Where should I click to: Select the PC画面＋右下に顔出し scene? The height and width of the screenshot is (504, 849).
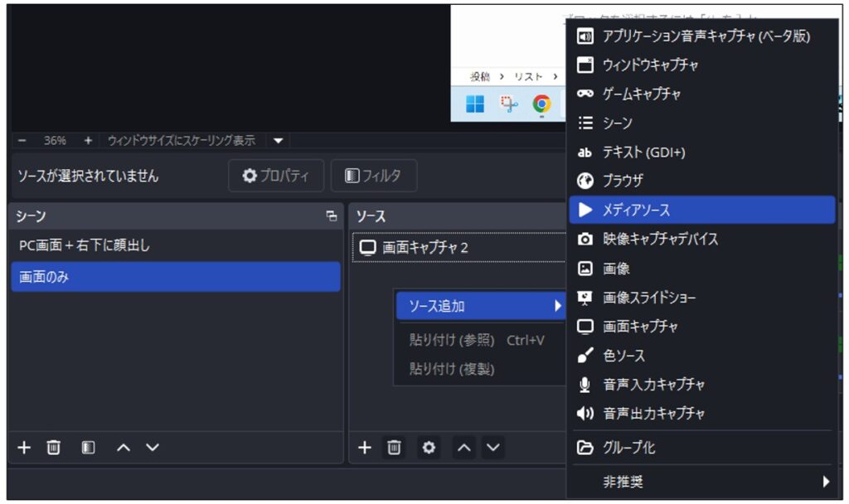[85, 245]
